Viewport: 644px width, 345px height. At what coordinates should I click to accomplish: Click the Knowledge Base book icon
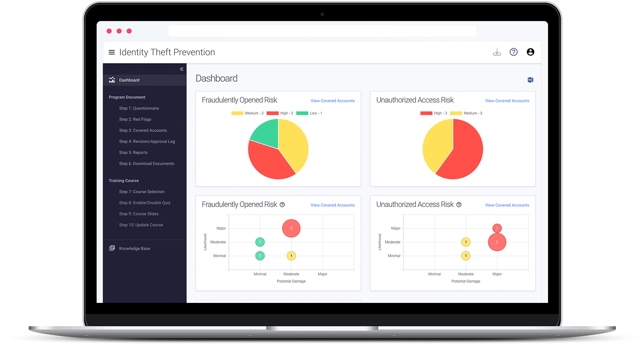point(112,248)
